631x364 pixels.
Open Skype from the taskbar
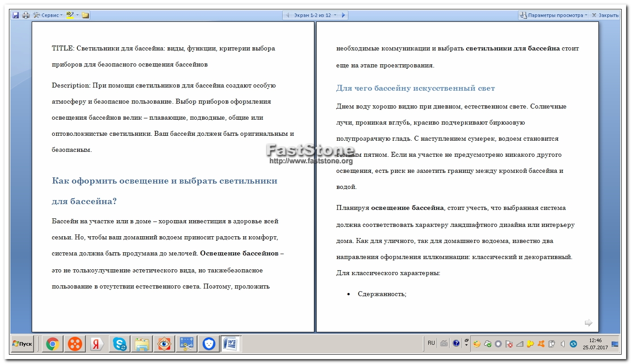point(119,344)
